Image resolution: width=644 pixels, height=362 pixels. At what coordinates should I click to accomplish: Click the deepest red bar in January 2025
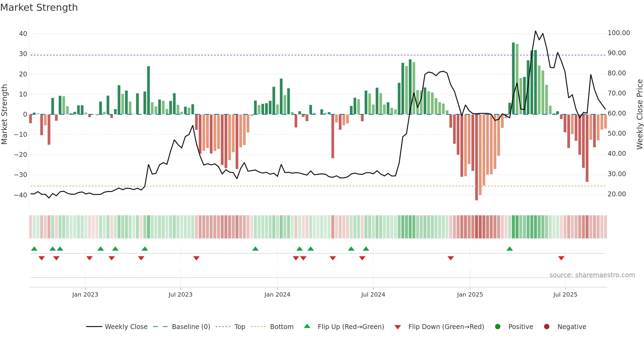(x=477, y=157)
